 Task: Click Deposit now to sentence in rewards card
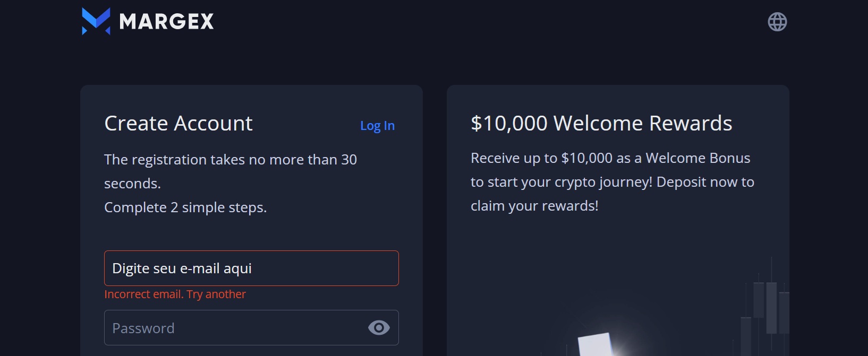pos(705,182)
